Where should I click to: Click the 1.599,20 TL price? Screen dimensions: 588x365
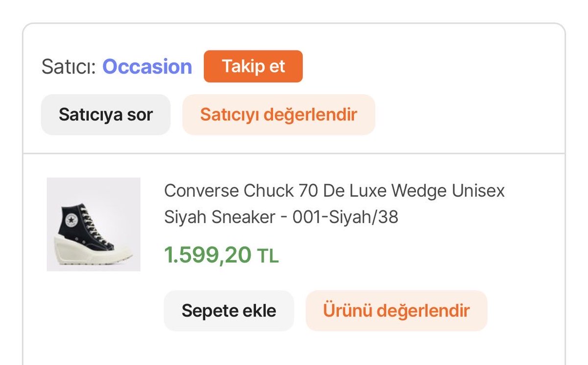221,255
